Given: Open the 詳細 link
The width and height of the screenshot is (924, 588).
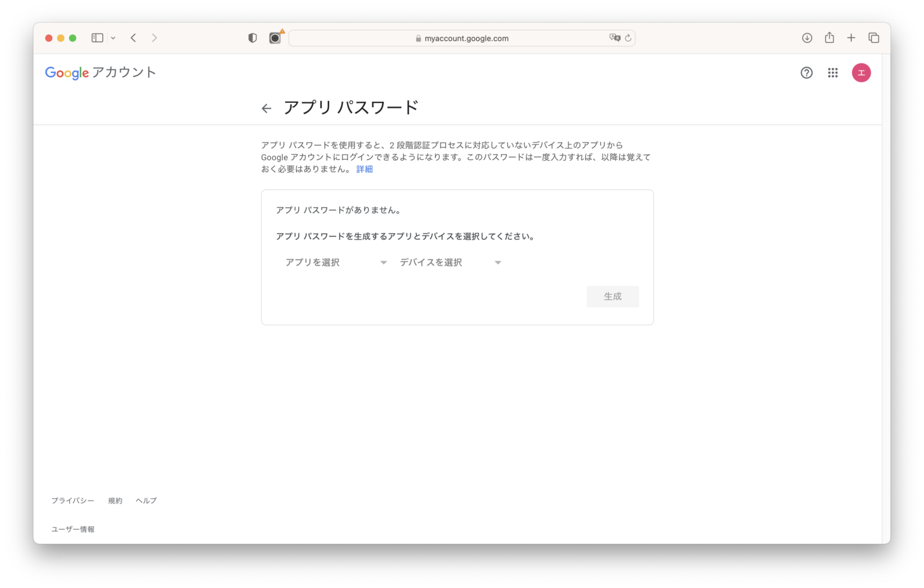Looking at the screenshot, I should (x=365, y=169).
